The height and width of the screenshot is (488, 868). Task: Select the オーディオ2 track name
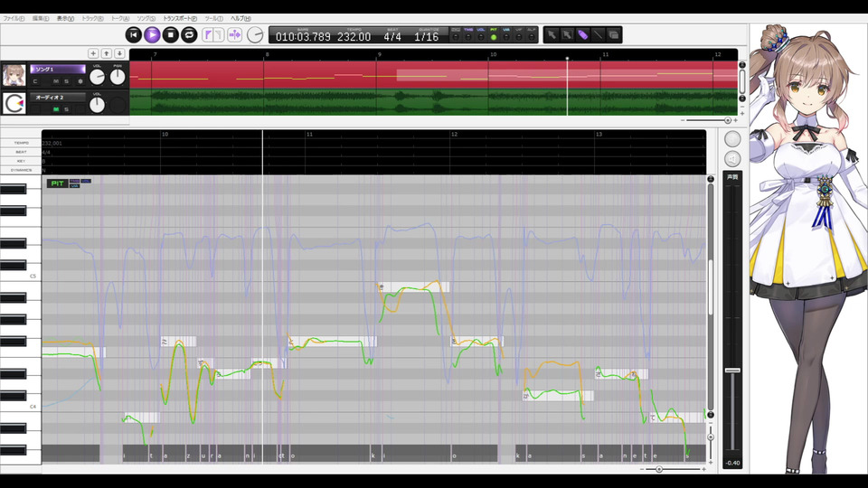pyautogui.click(x=58, y=98)
